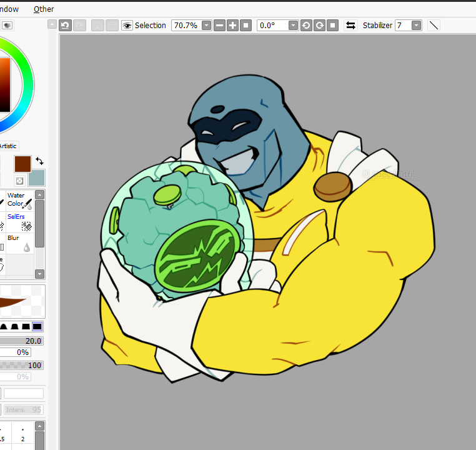Screen dimensions: 476x450
Task: Open the 70.7% zoom level dropdown
Action: pyautogui.click(x=206, y=26)
